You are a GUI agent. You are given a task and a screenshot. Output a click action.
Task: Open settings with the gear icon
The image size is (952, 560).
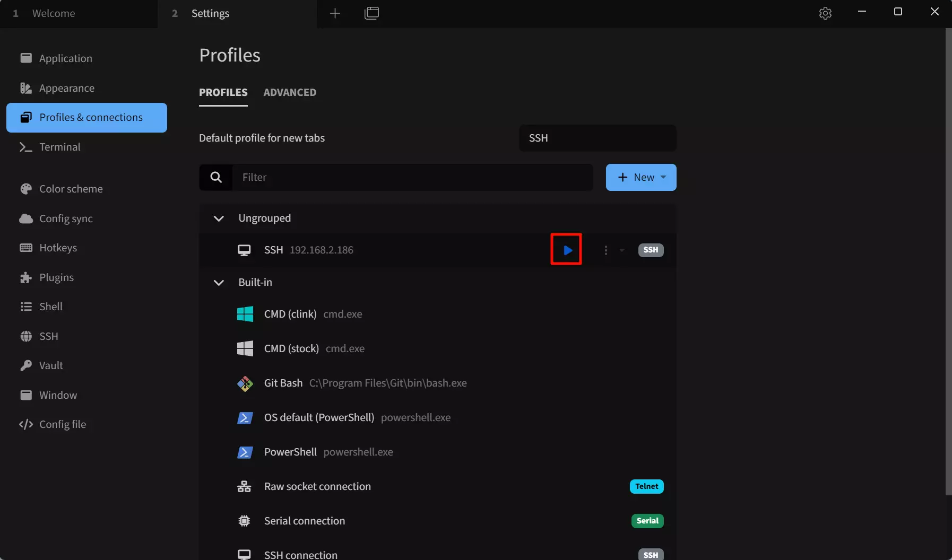pos(825,13)
